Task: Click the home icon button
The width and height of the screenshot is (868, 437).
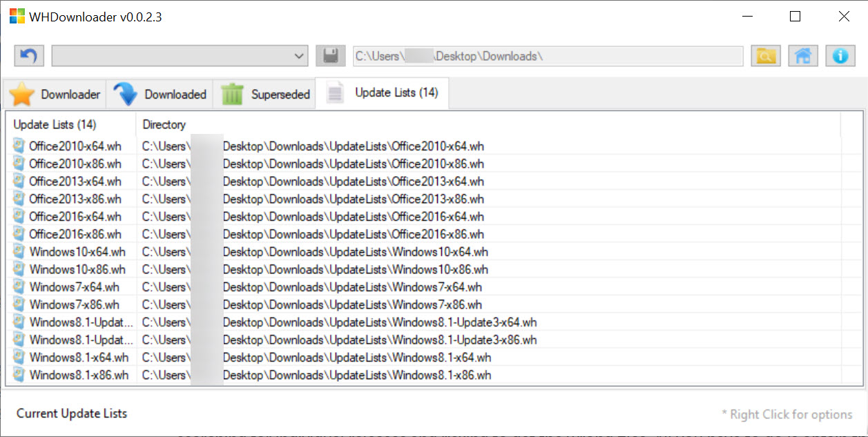Action: pos(803,56)
